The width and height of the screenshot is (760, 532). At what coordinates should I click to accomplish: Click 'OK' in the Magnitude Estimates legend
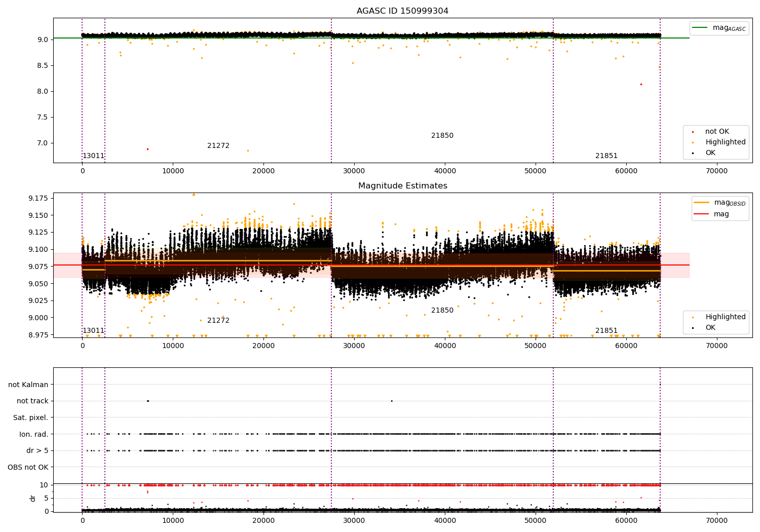tap(710, 328)
